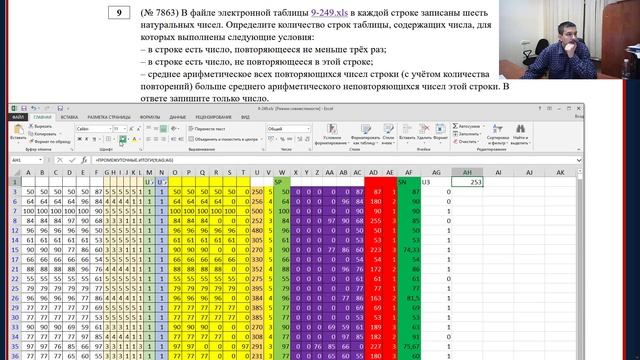Click the decrease font size icon
Viewport: 640px width, 360px height.
tap(138, 129)
